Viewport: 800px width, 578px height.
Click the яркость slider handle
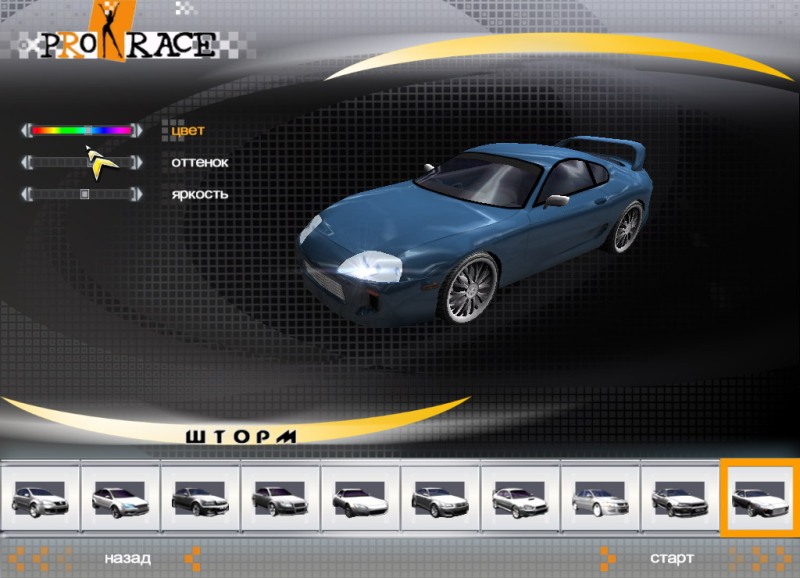pyautogui.click(x=85, y=194)
